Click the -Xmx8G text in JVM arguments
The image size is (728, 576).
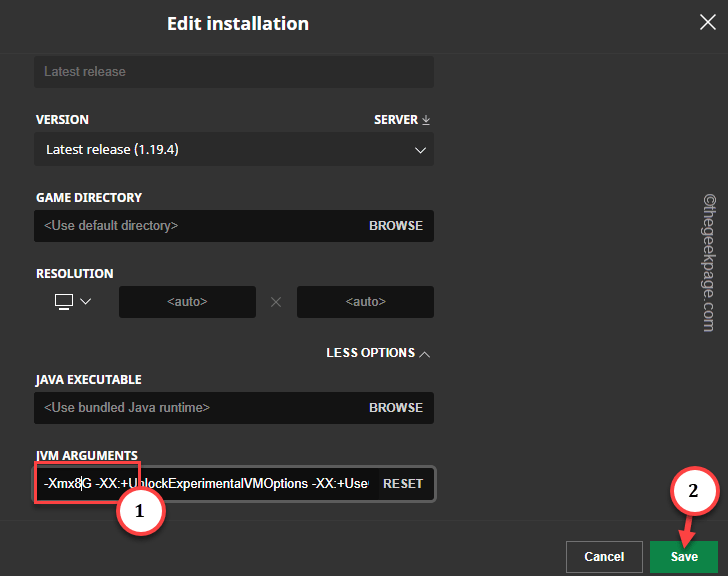67,484
